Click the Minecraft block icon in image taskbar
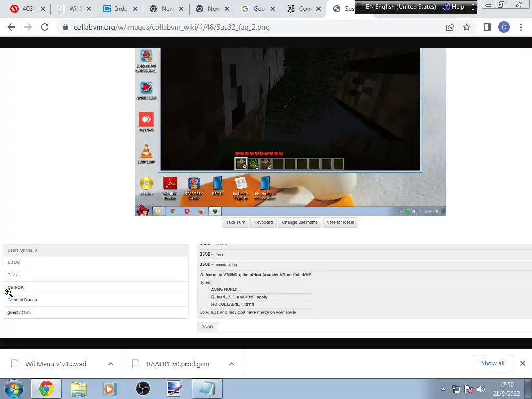The width and height of the screenshot is (532, 399). pyautogui.click(x=215, y=211)
